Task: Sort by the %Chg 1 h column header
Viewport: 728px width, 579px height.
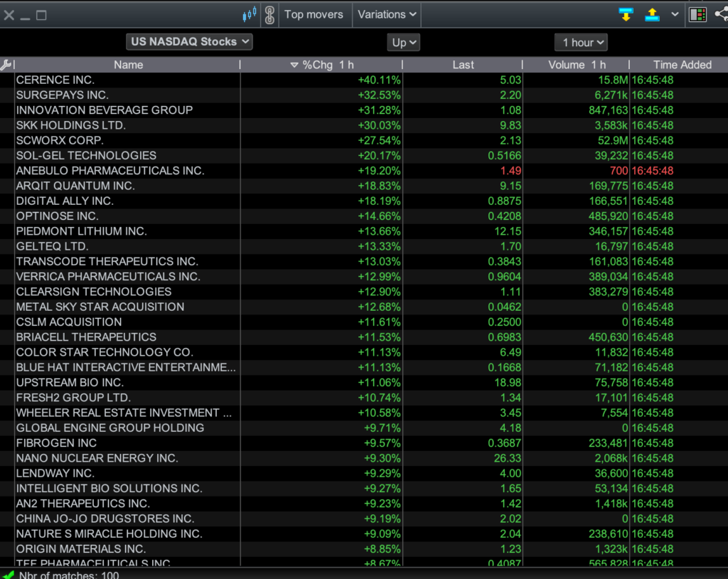Action: coord(321,65)
